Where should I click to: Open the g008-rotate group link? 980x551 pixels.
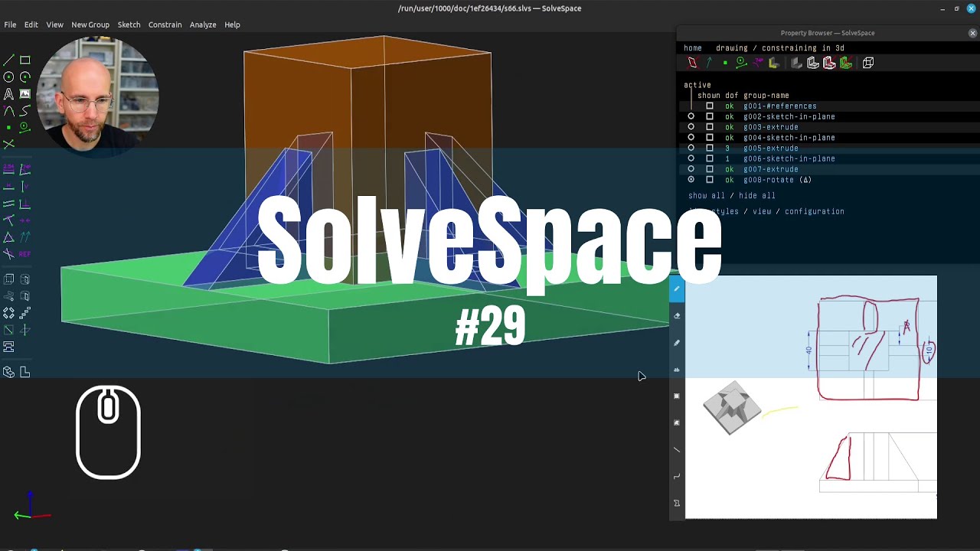tap(769, 180)
